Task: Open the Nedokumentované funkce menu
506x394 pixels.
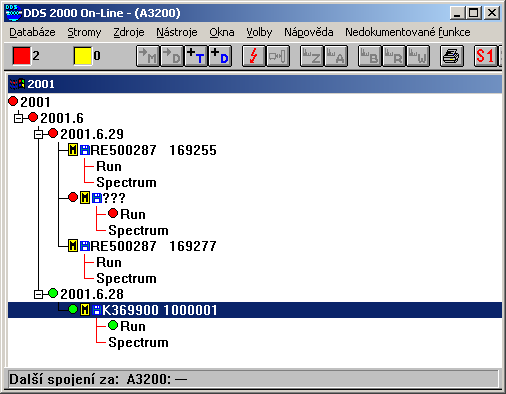Action: coord(408,32)
